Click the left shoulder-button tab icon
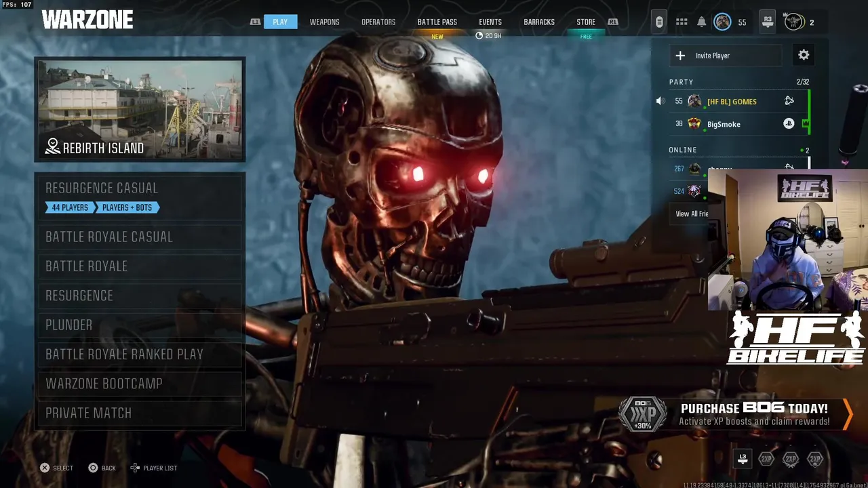Screen dimensions: 868x488 pos(255,22)
